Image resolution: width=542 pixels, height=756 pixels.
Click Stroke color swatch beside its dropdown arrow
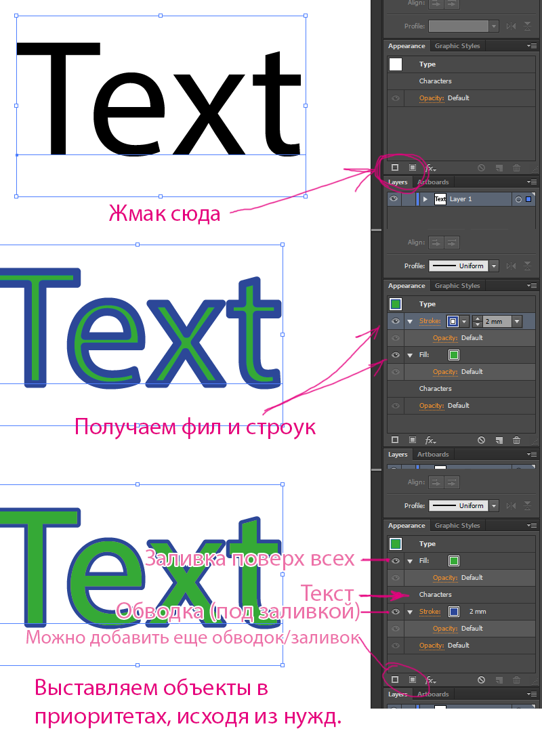point(453,321)
